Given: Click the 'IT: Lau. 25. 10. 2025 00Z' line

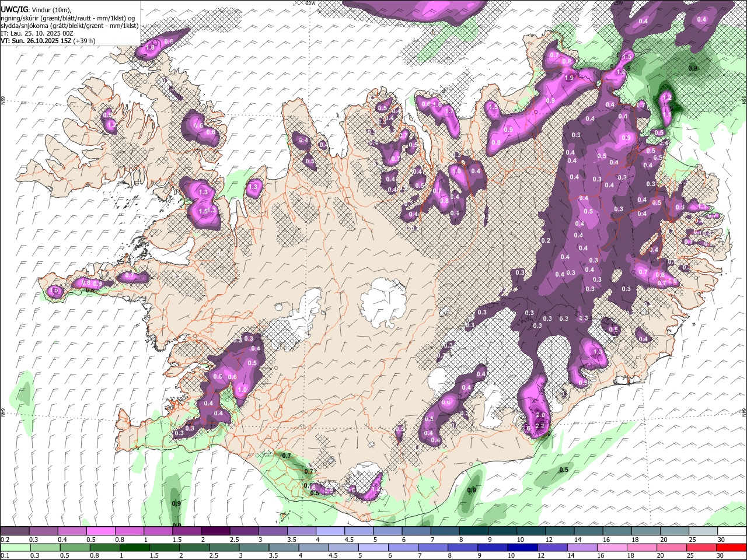Looking at the screenshot, I should coord(36,33).
